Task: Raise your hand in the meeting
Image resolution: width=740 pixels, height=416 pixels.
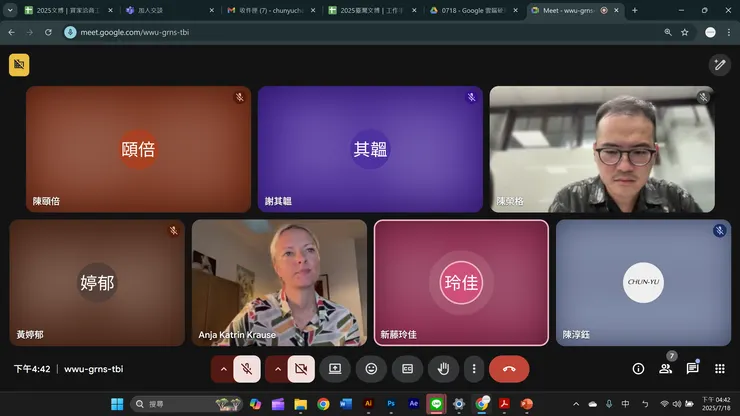Action: (443, 369)
